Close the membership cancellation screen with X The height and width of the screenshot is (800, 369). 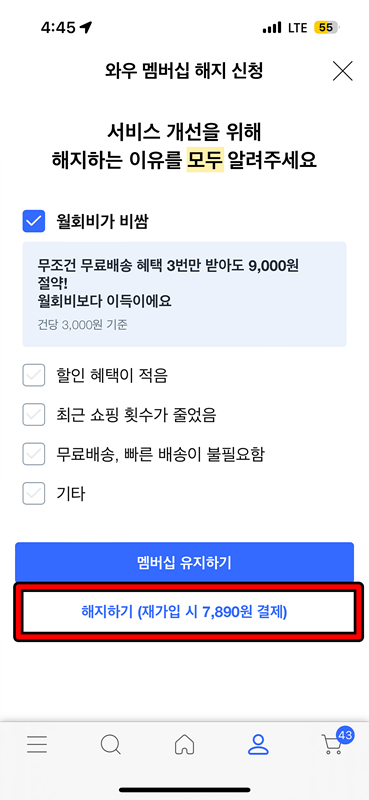[342, 71]
